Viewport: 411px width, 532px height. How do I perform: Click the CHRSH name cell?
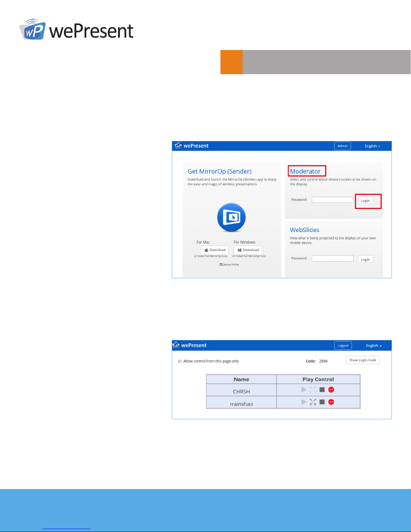(x=241, y=390)
